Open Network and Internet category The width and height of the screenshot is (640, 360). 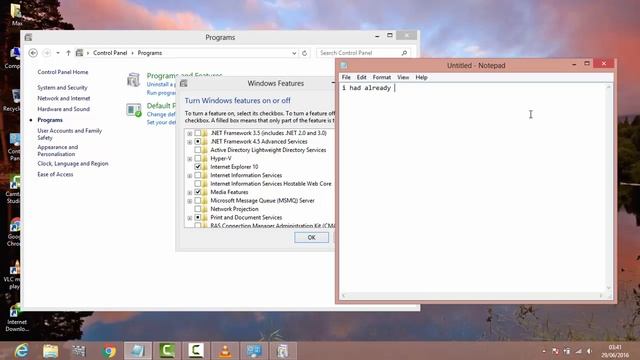coord(64,98)
